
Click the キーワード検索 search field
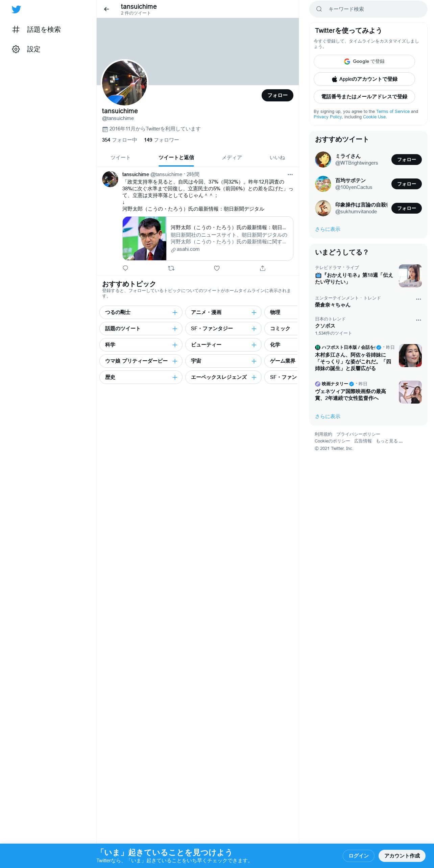coord(368,9)
